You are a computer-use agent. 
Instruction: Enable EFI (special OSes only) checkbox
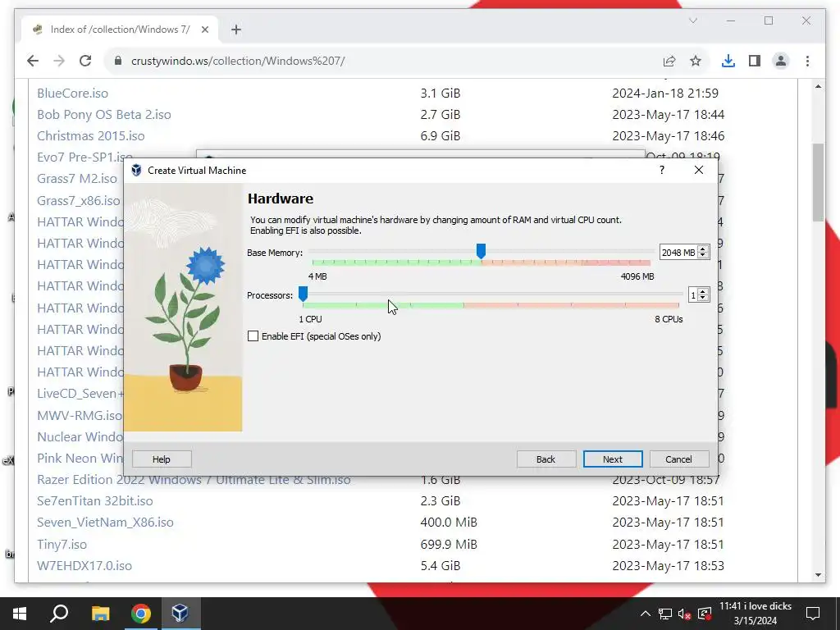pos(253,336)
